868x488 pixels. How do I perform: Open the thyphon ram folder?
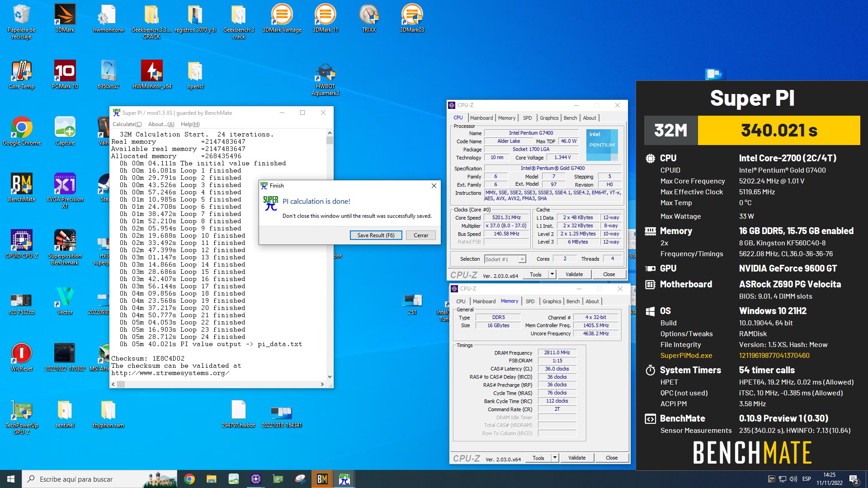[x=108, y=413]
